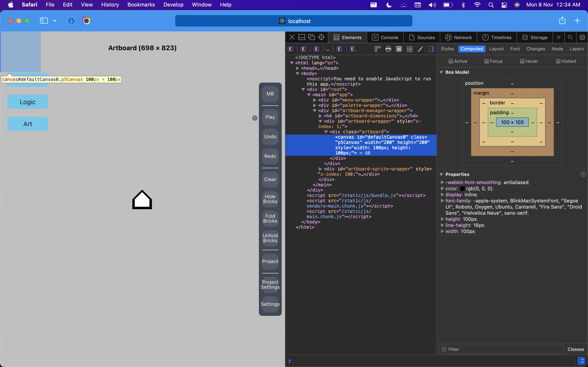Collapse the artboard div in DOM tree
Screen dimensions: 588x367
click(x=326, y=132)
